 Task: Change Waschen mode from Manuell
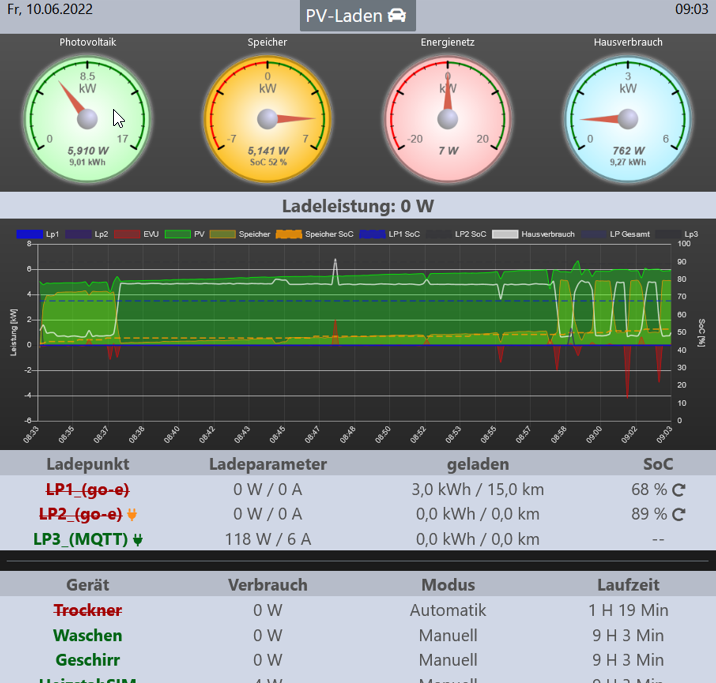[447, 635]
